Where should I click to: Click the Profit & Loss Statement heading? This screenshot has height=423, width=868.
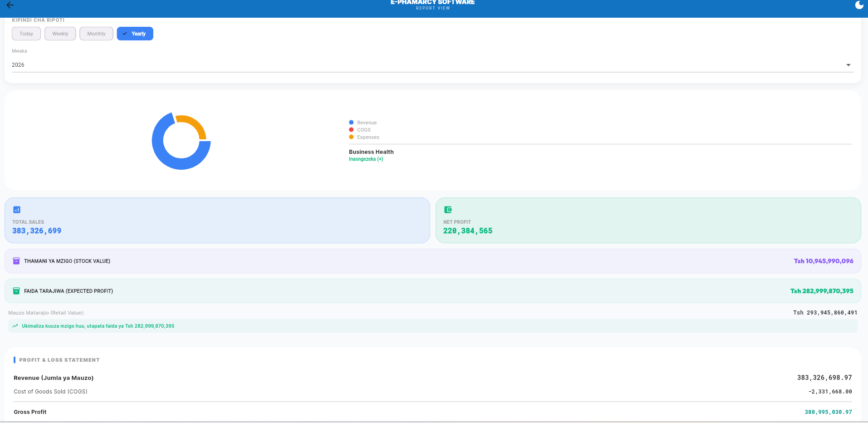pyautogui.click(x=59, y=360)
